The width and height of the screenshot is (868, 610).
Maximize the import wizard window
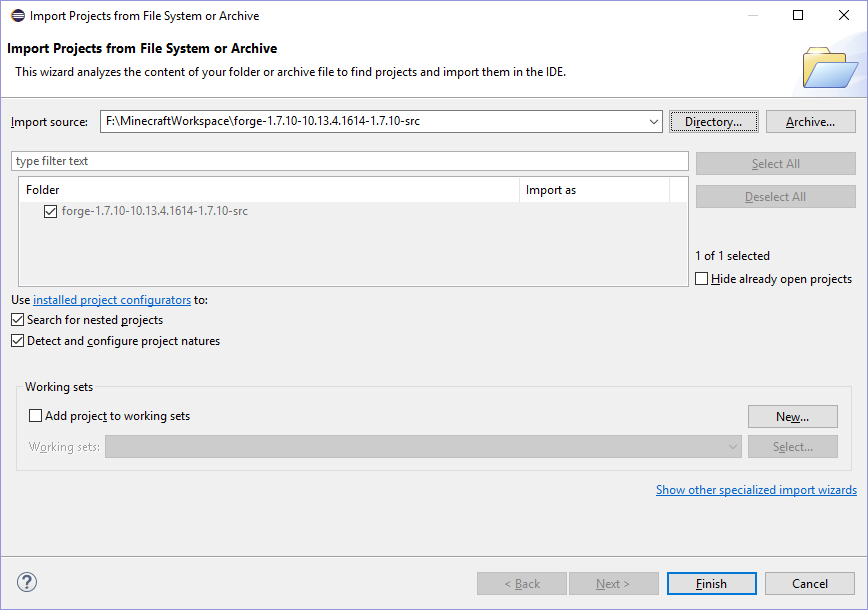point(798,15)
